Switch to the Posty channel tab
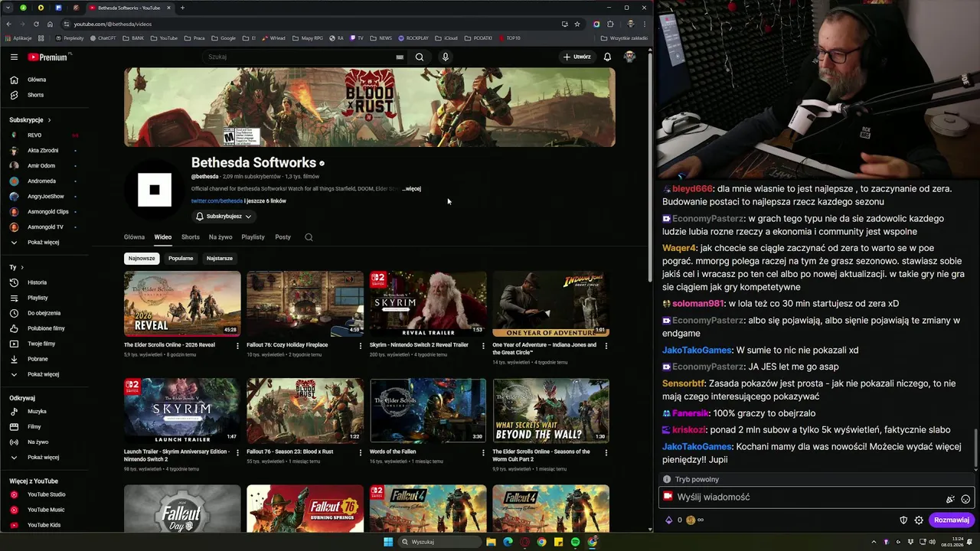 coord(283,237)
